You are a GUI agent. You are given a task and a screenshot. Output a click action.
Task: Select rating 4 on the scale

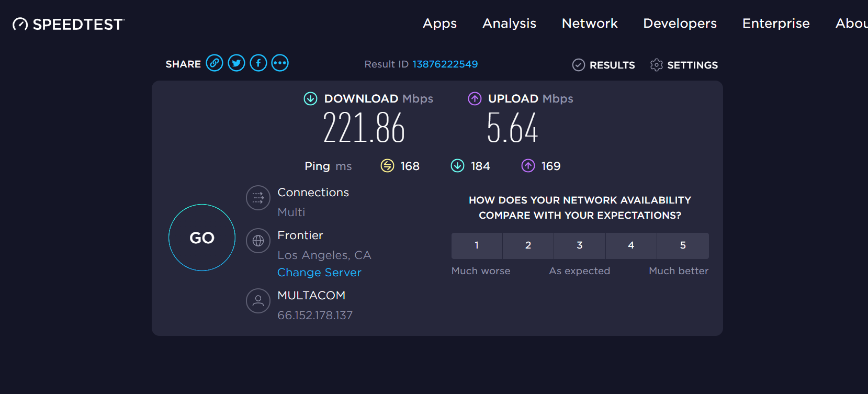pyautogui.click(x=631, y=245)
